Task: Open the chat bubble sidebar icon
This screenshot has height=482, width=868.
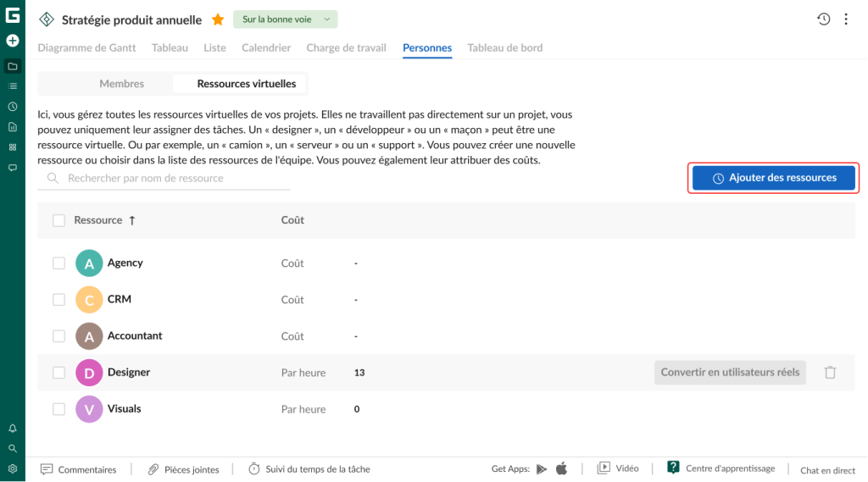Action: [12, 168]
